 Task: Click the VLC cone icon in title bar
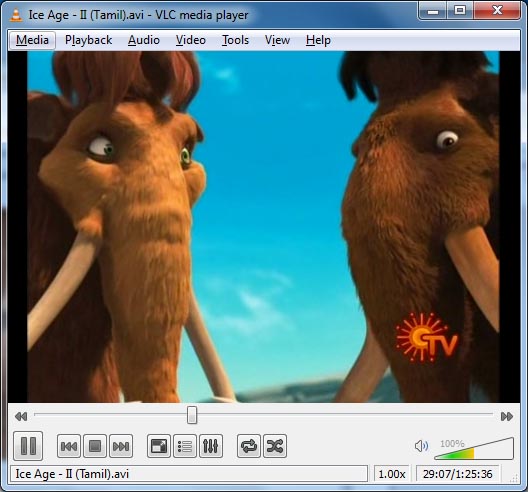[x=15, y=15]
